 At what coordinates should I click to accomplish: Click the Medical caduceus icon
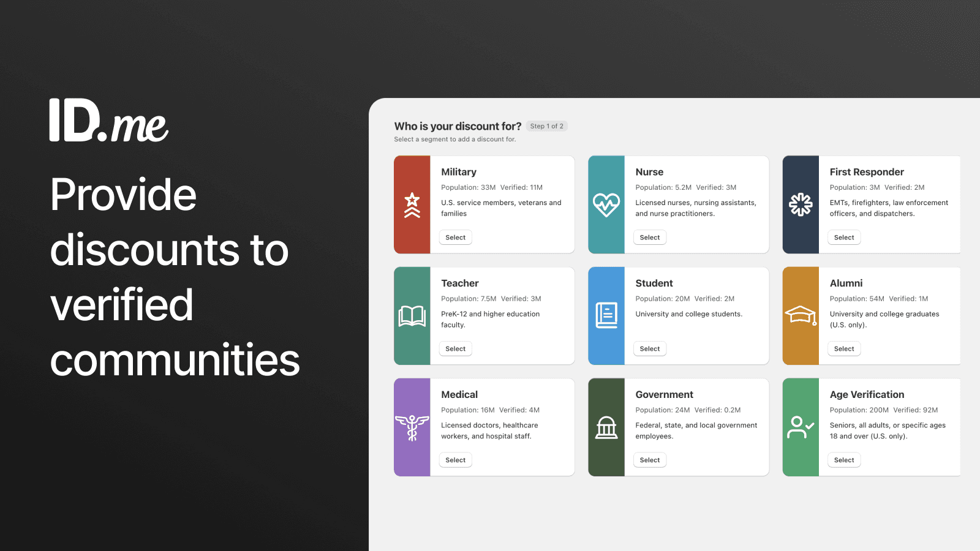(412, 427)
